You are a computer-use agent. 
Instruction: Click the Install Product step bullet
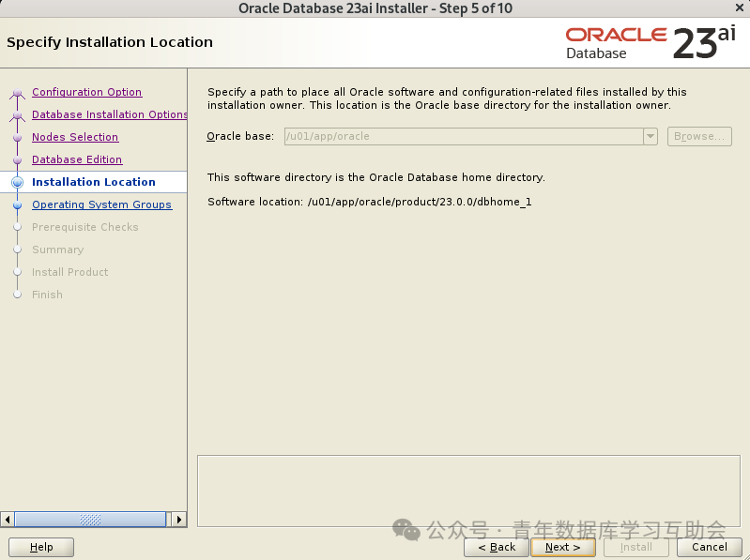(17, 272)
